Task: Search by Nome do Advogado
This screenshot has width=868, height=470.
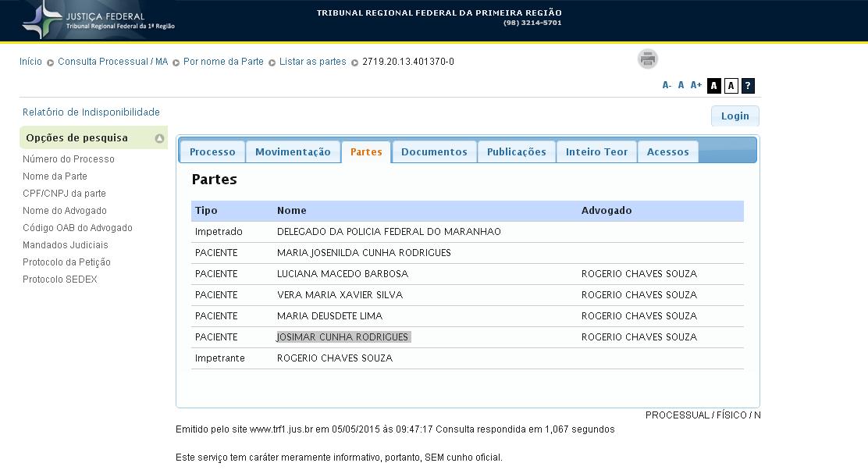Action: tap(65, 210)
